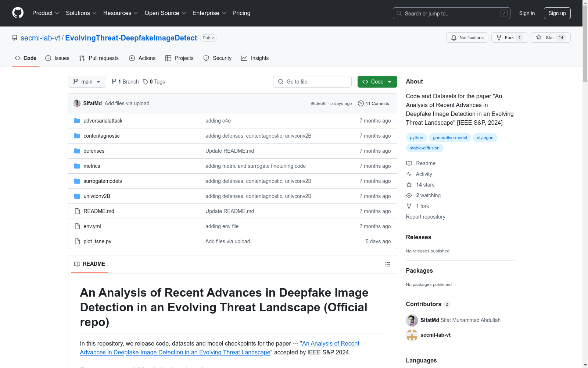588x368 pixels.
Task: View the 1 Branch link
Action: pos(125,82)
